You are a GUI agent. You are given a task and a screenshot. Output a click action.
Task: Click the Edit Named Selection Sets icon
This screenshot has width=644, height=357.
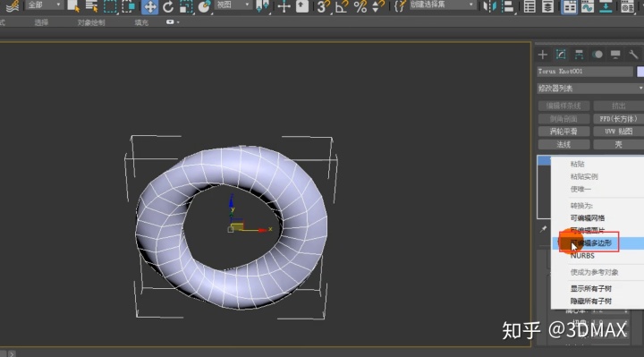(x=399, y=6)
